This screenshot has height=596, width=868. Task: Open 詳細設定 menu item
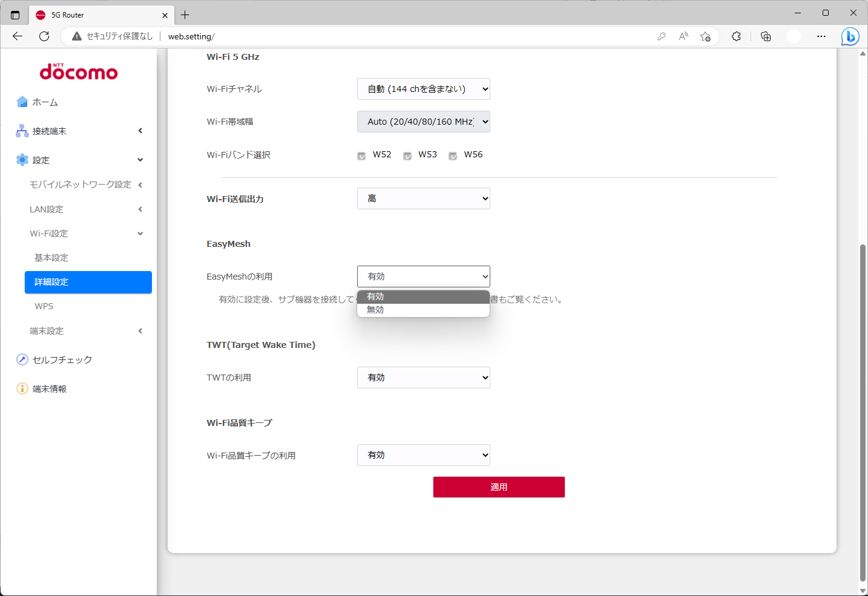coord(88,282)
